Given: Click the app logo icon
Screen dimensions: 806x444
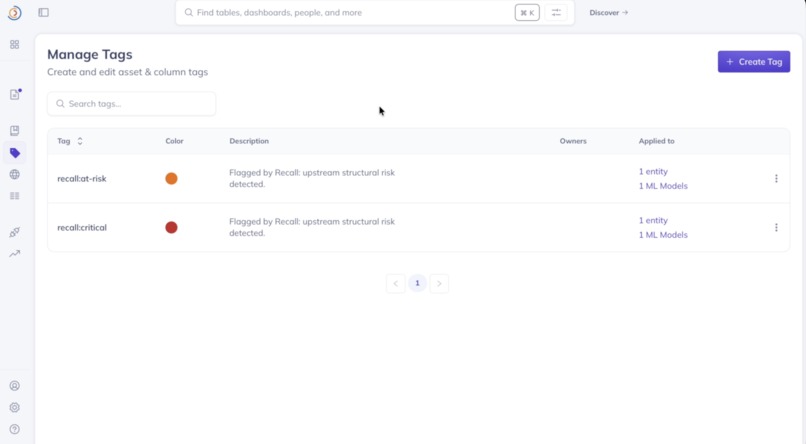Looking at the screenshot, I should [x=14, y=13].
